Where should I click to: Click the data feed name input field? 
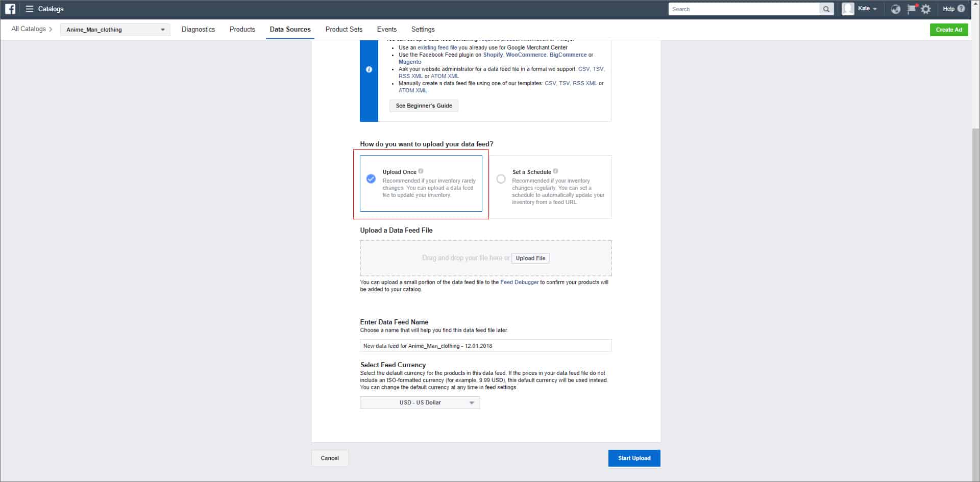pyautogui.click(x=485, y=345)
